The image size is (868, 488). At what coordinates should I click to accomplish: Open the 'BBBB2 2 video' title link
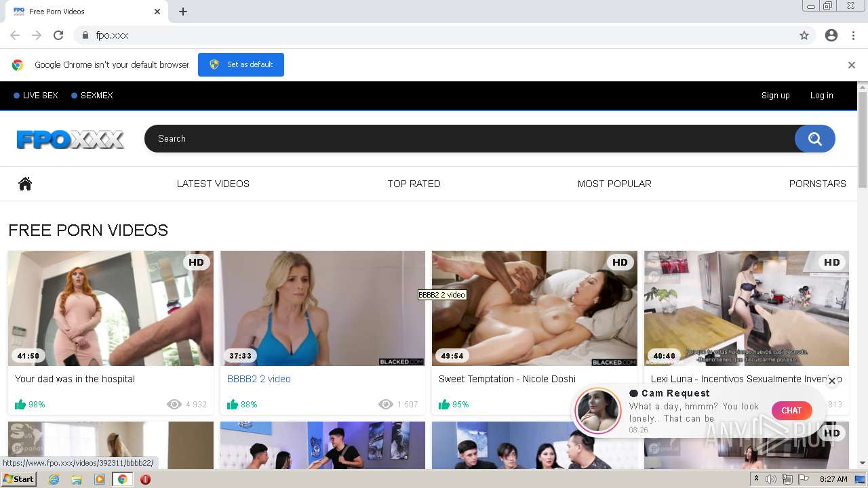[x=259, y=379]
